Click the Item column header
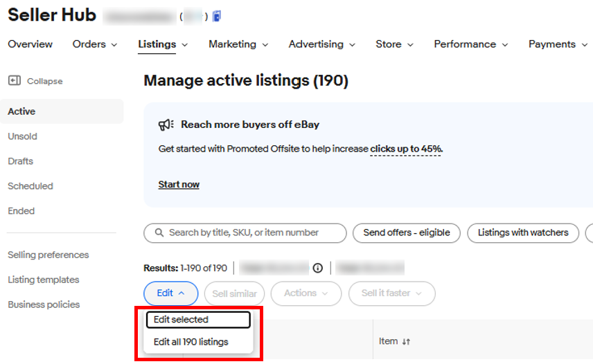This screenshot has height=364, width=593. [389, 341]
